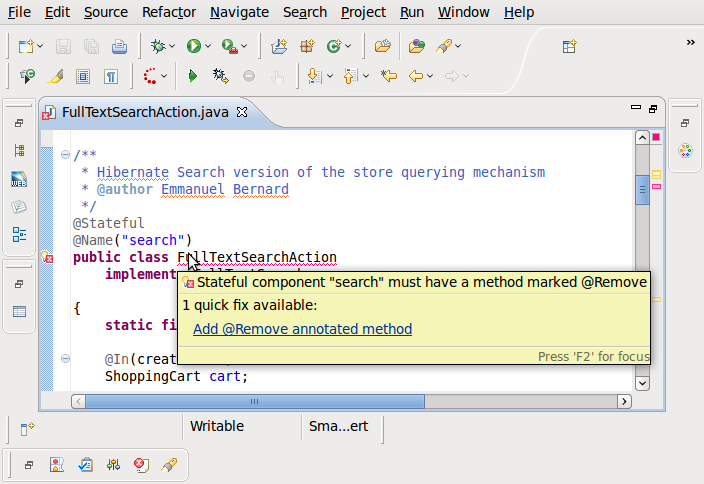
Task: Click the 'Add @Remove annotated method' quick fix
Action: coord(302,329)
